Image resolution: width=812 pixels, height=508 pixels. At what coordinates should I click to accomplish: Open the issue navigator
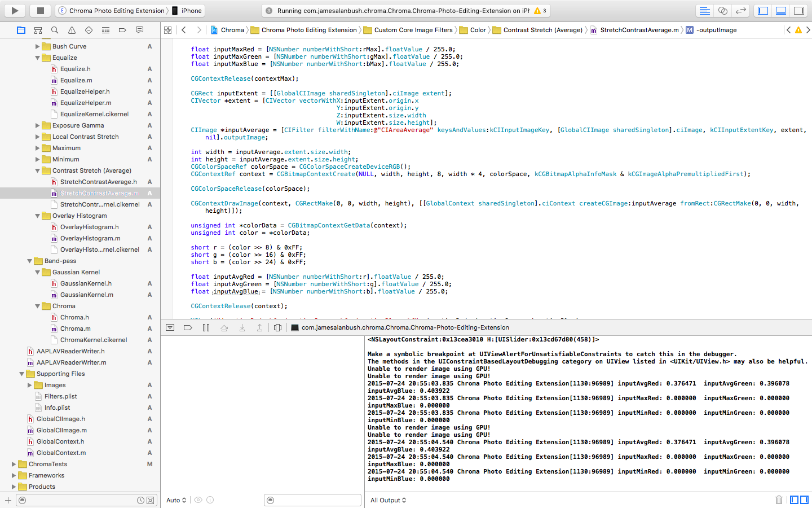point(72,30)
